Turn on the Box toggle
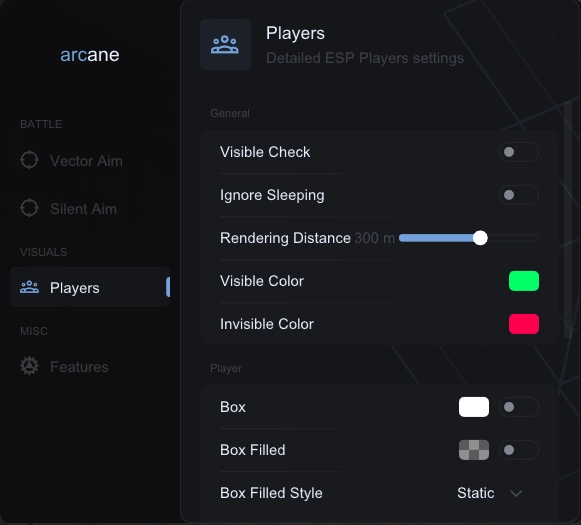The image size is (581, 525). pyautogui.click(x=519, y=407)
